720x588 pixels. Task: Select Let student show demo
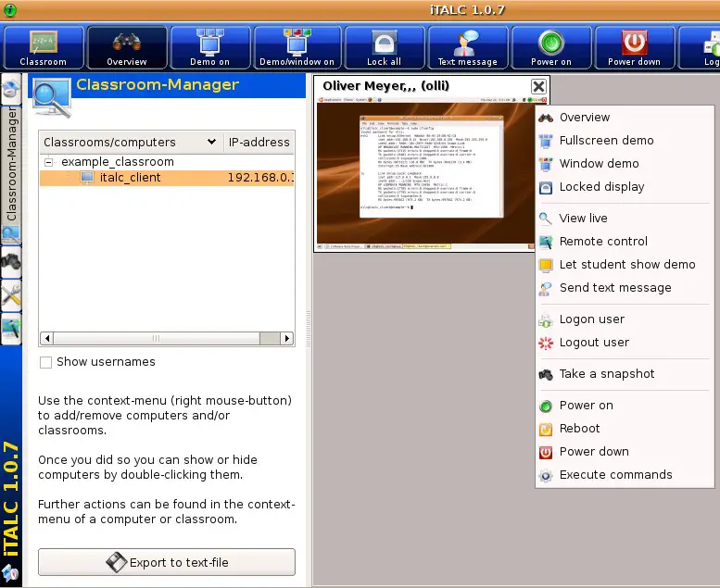[x=625, y=265]
